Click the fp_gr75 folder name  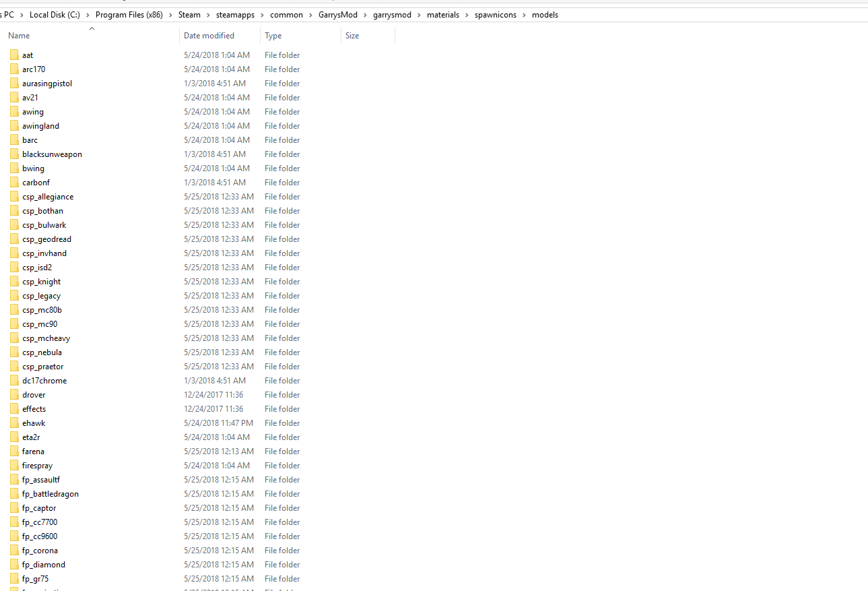[x=35, y=579]
